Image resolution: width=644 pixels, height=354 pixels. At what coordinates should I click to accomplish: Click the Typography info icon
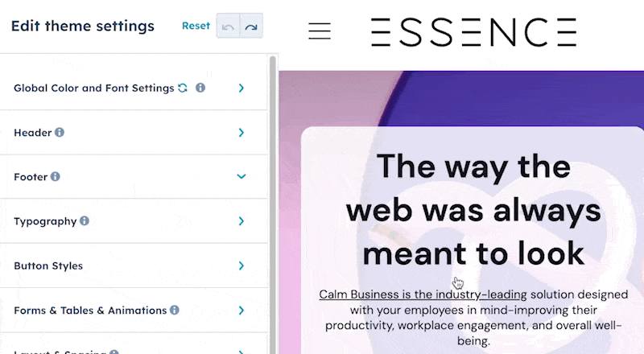pyautogui.click(x=85, y=221)
